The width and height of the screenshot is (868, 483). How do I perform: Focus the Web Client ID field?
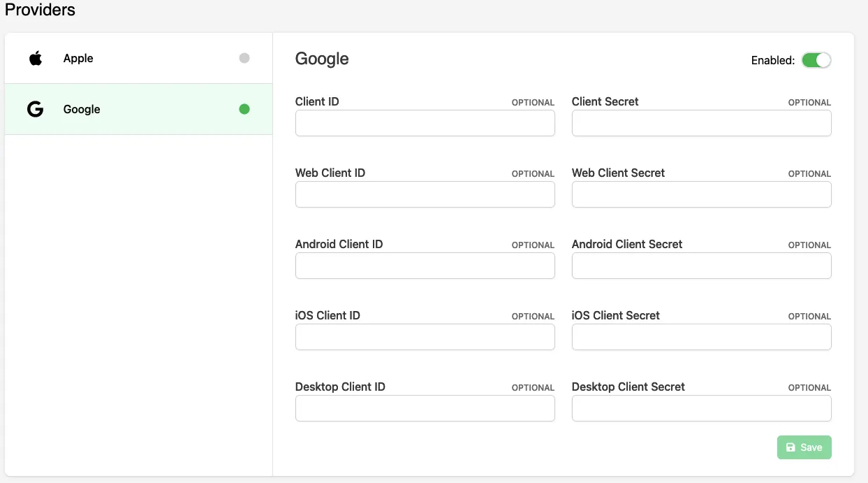click(x=425, y=194)
